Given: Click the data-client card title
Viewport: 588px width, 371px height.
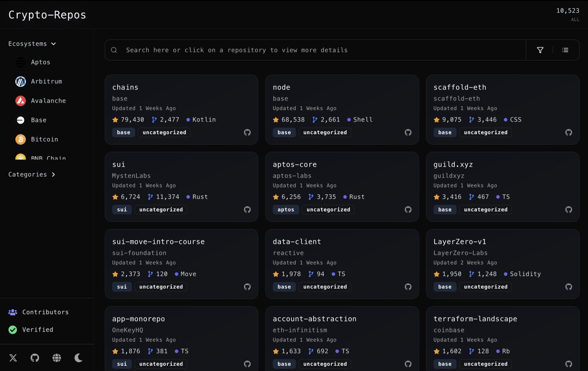Looking at the screenshot, I should tap(297, 241).
